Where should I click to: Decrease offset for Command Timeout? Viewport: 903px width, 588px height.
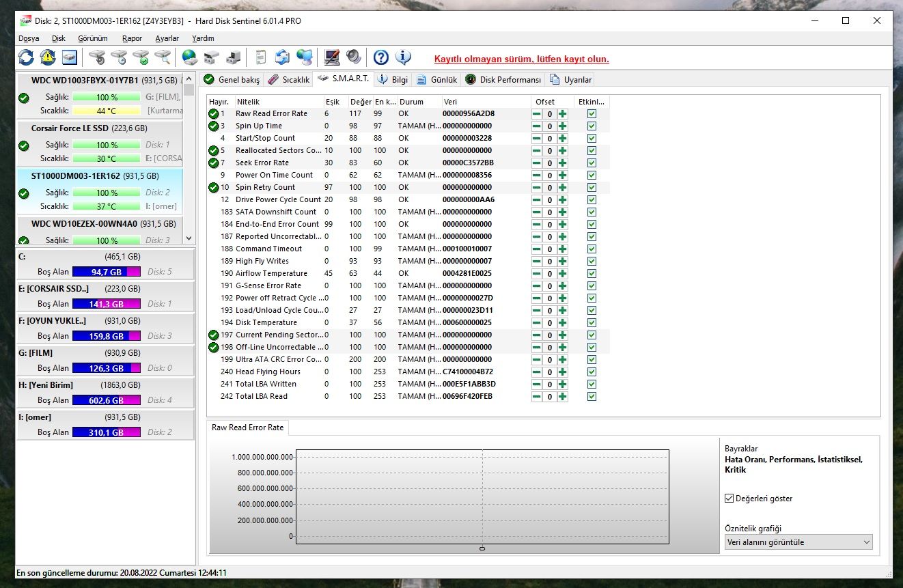(537, 249)
